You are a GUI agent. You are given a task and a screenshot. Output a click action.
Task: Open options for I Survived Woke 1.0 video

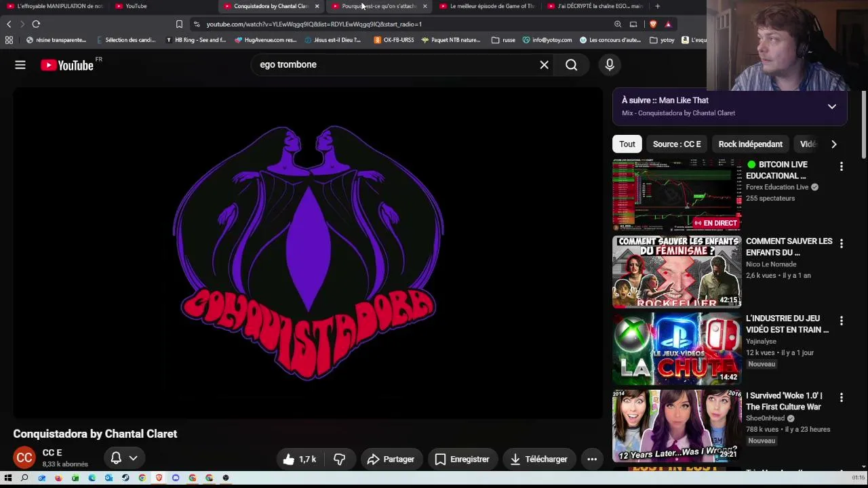point(842,398)
